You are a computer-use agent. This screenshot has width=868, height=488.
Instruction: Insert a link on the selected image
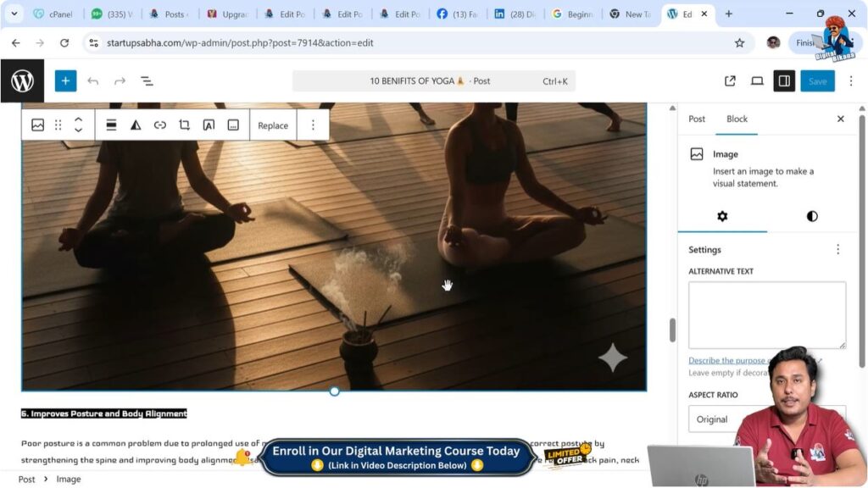pos(160,125)
